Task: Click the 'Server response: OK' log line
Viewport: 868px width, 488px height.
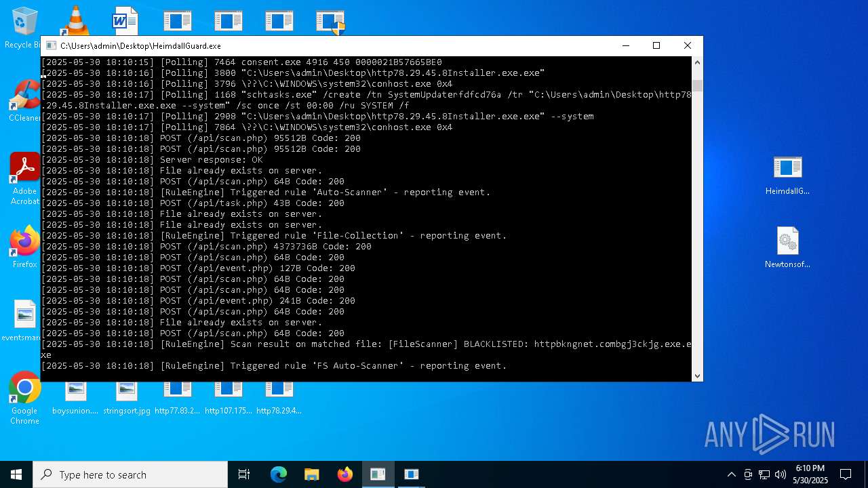Action: (152, 160)
